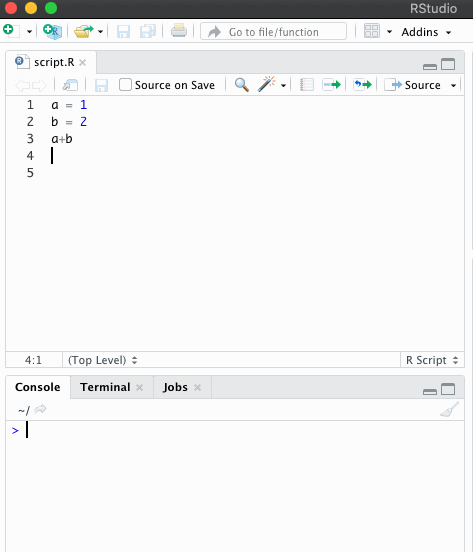Click the console prompt input line
This screenshot has width=473, height=552.
point(235,430)
